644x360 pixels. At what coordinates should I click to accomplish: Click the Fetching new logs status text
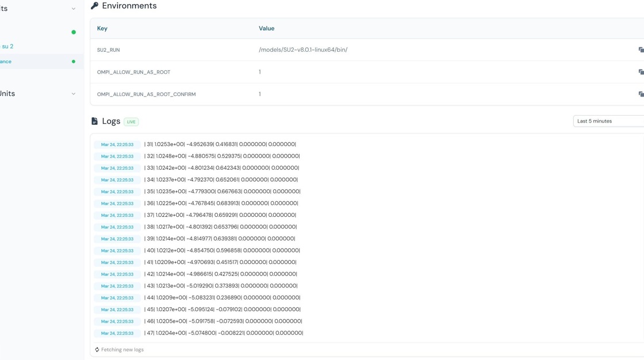point(122,350)
